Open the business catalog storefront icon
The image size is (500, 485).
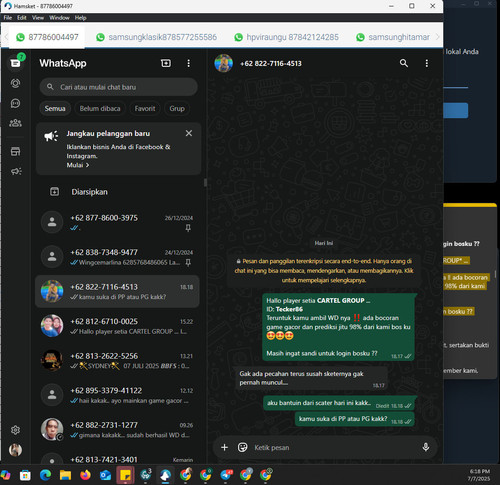tap(15, 151)
